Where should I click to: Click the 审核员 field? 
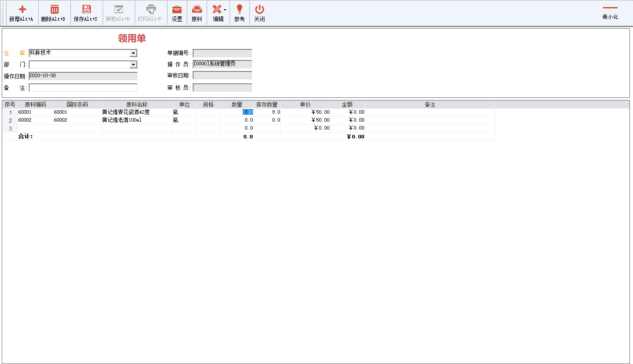point(222,88)
